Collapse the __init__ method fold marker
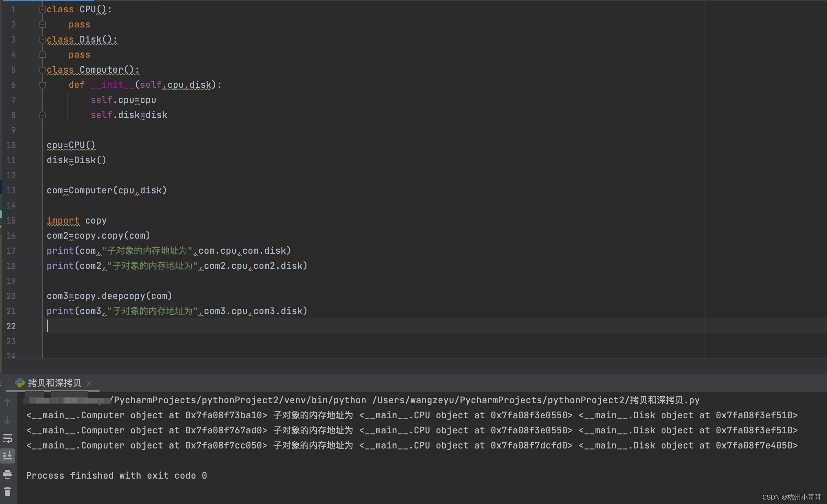The width and height of the screenshot is (827, 504). pos(42,85)
